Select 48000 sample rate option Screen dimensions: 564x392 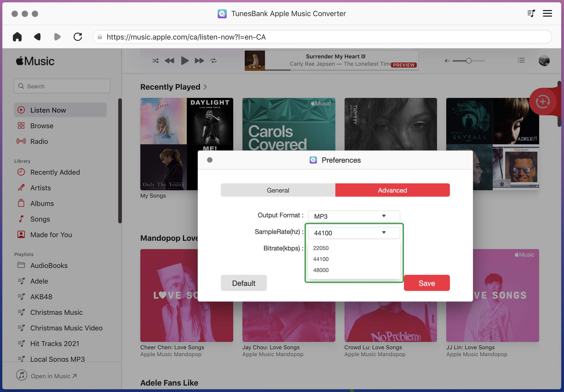(x=354, y=270)
